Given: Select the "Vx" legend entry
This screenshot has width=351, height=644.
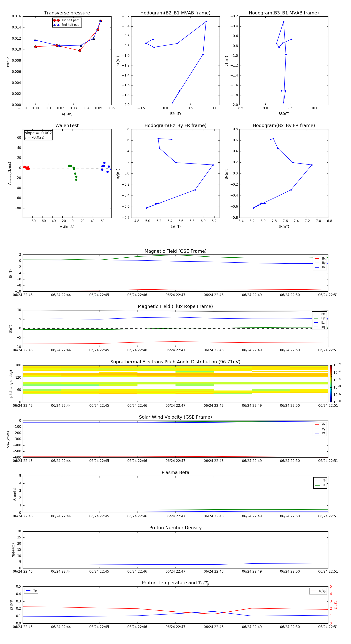Looking at the screenshot, I should coord(320,424).
